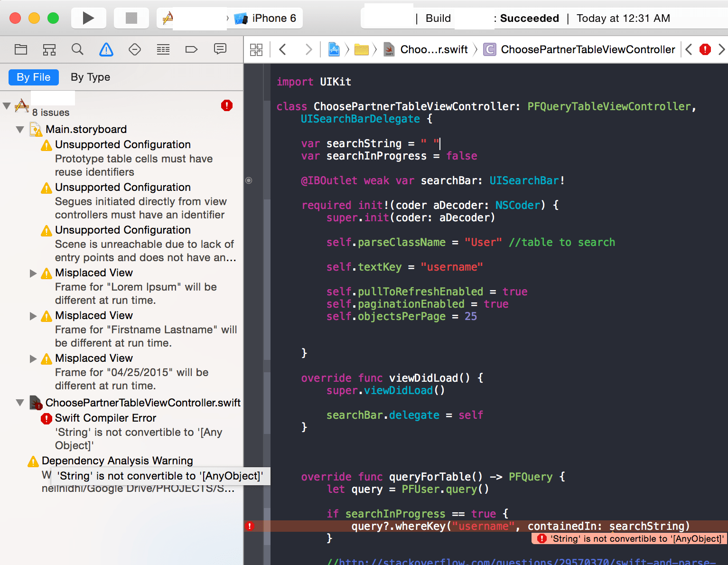Click the inline 'String' not convertible error banner
This screenshot has height=565, width=728.
(x=629, y=538)
